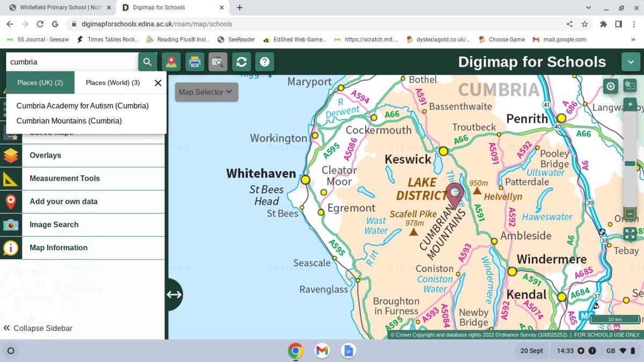Open Google Docs from the shelf
This screenshot has height=362, width=644.
[348, 351]
